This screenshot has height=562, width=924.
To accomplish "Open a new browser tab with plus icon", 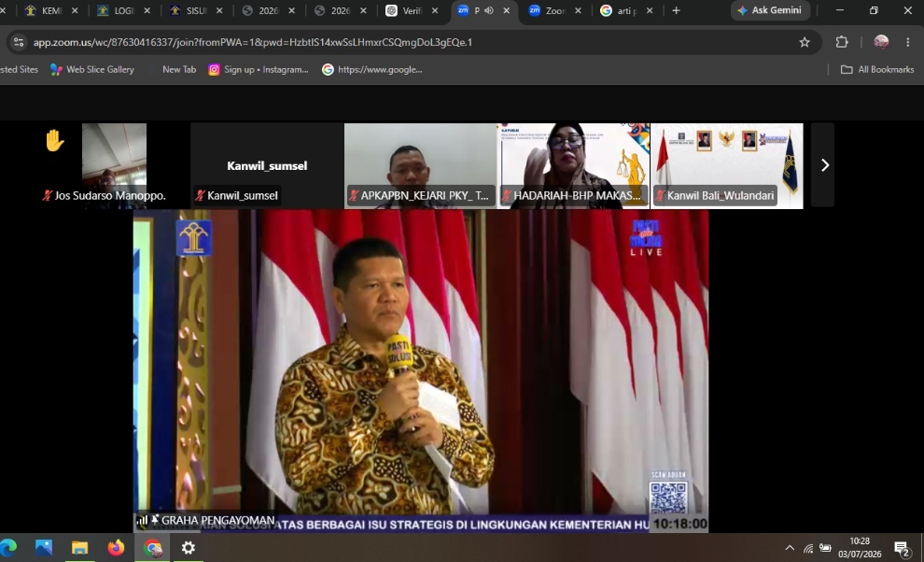I will coord(676,10).
